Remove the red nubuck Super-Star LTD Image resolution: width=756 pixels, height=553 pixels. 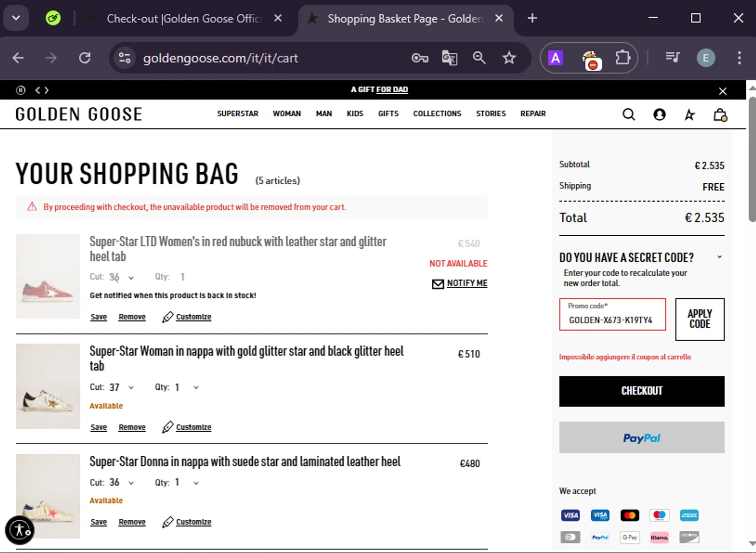pyautogui.click(x=132, y=317)
